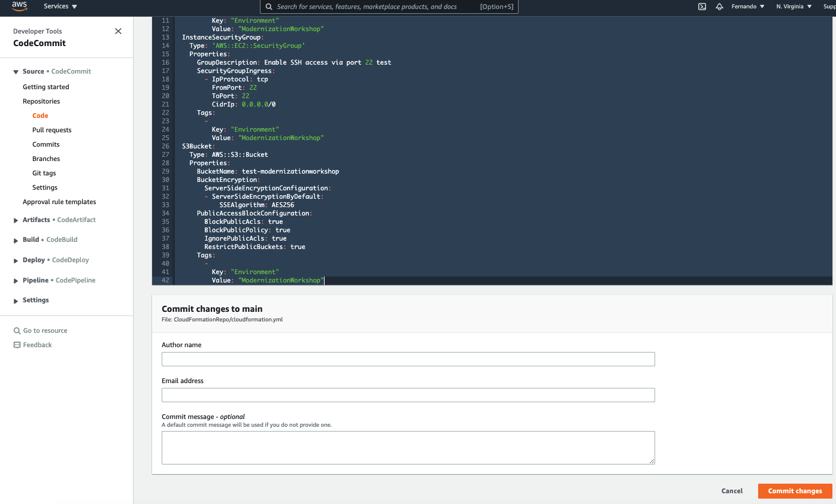Collapse the Source CodeCommit section
Viewport: 836px width, 504px height.
[16, 72]
